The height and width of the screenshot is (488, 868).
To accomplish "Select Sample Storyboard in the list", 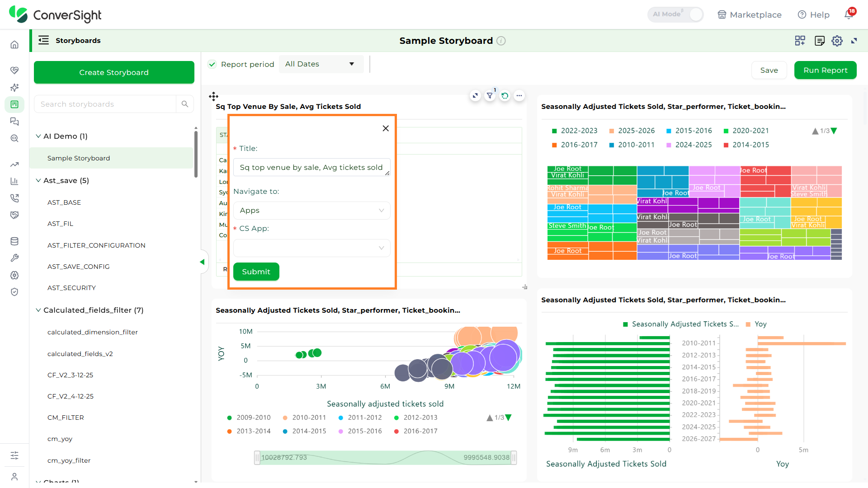I will pyautogui.click(x=111, y=158).
